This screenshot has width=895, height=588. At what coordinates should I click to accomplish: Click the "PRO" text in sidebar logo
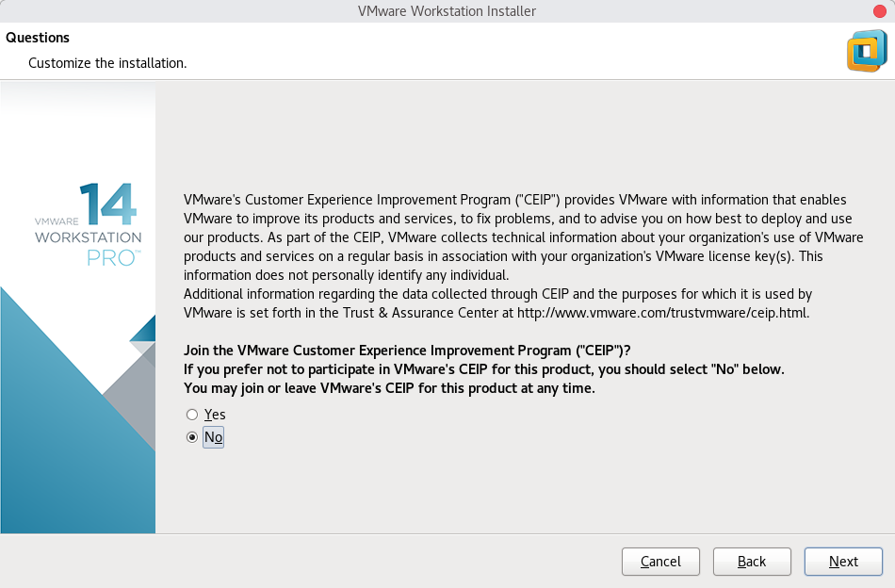point(112,257)
